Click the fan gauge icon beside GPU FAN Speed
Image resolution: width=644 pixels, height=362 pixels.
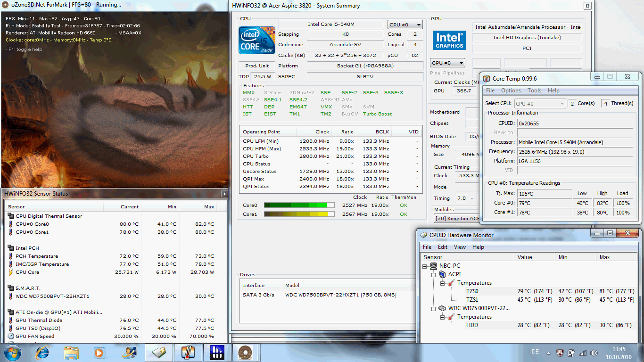pyautogui.click(x=11, y=336)
